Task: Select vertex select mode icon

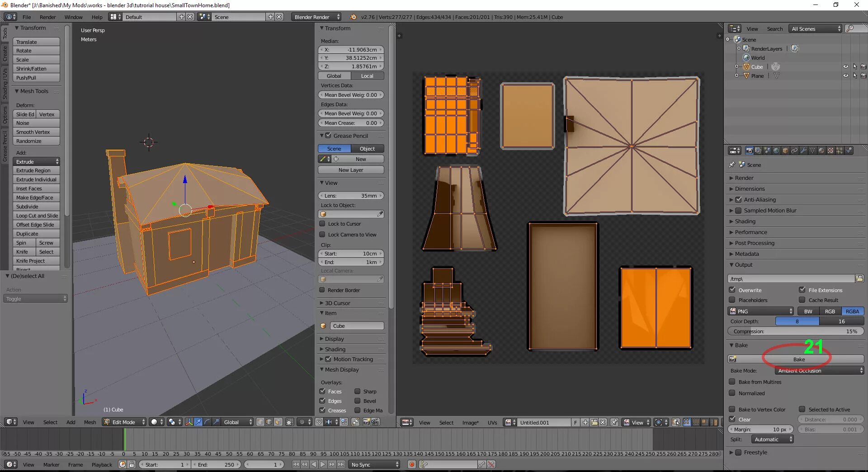Action: pos(260,422)
